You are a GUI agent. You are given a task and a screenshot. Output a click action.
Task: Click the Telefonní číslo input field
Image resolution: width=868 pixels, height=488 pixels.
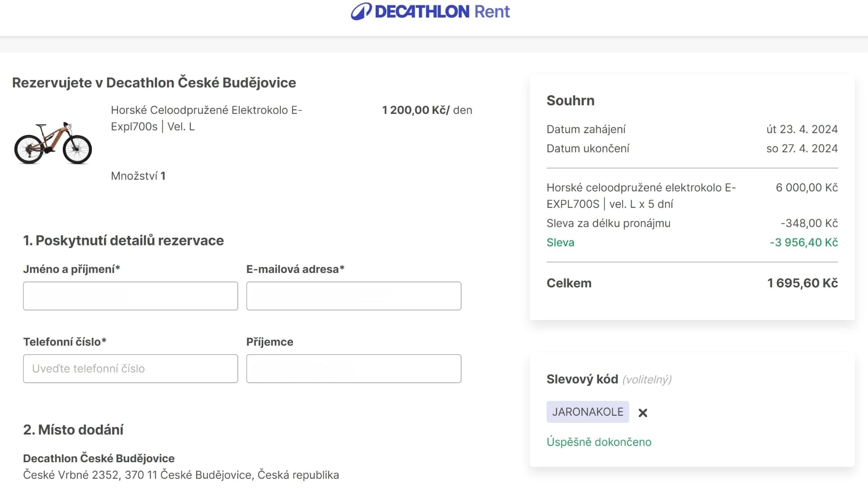click(130, 369)
